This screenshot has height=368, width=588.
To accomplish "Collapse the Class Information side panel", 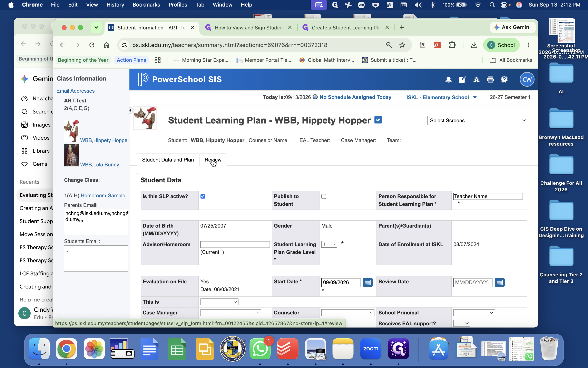I will [130, 110].
